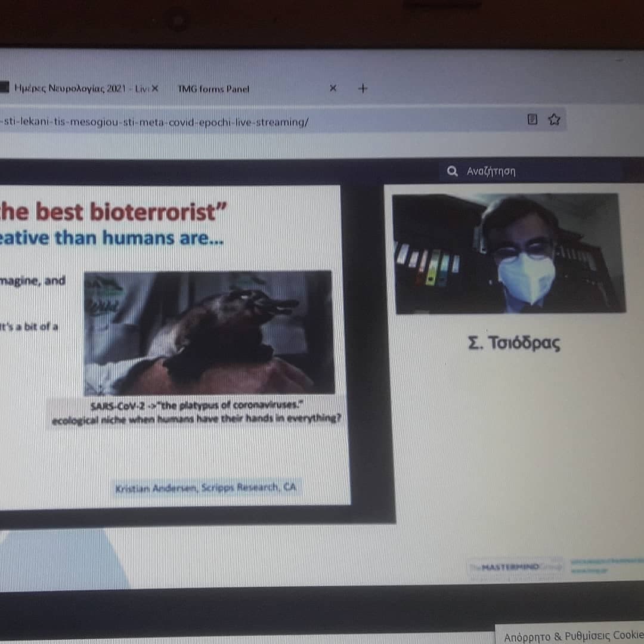Screen dimensions: 644x644
Task: Click the magnifying glass search icon
Action: click(x=452, y=172)
